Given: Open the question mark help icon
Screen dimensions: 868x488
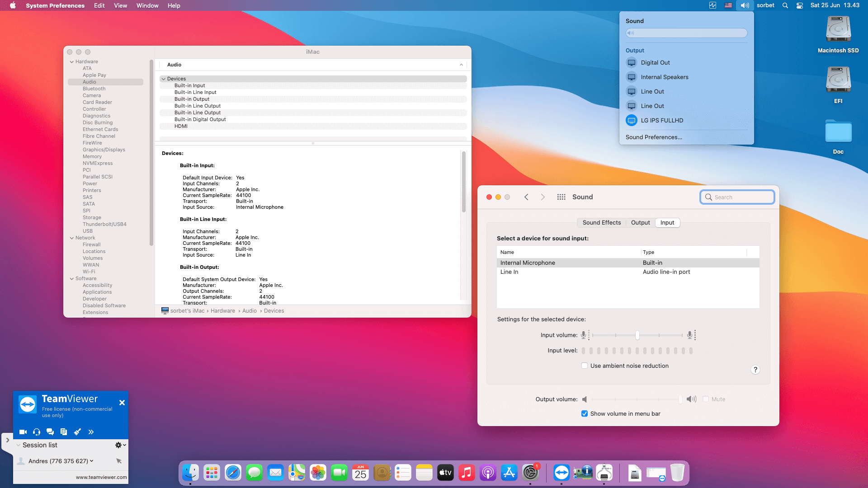Looking at the screenshot, I should pos(755,370).
